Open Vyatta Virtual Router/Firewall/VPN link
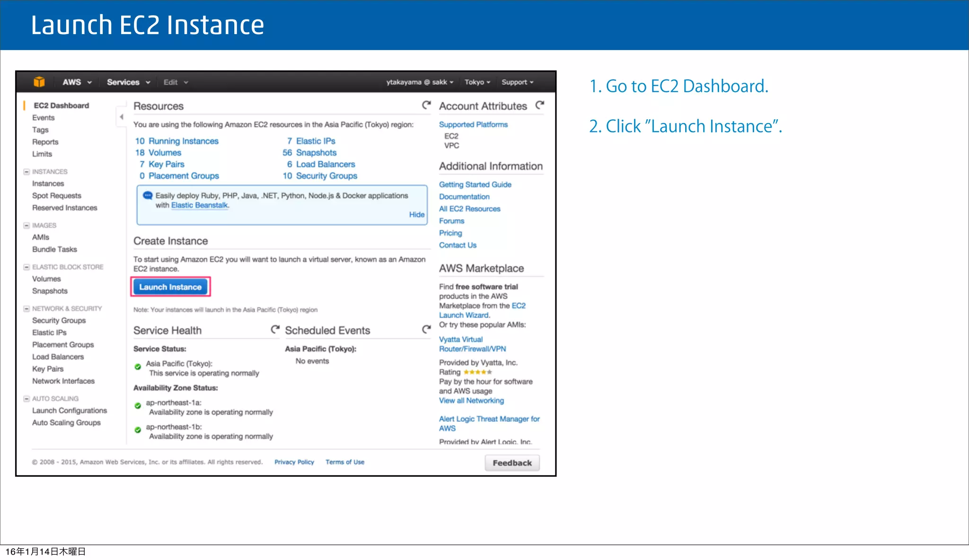Viewport: 969px width, 560px height. coord(472,344)
